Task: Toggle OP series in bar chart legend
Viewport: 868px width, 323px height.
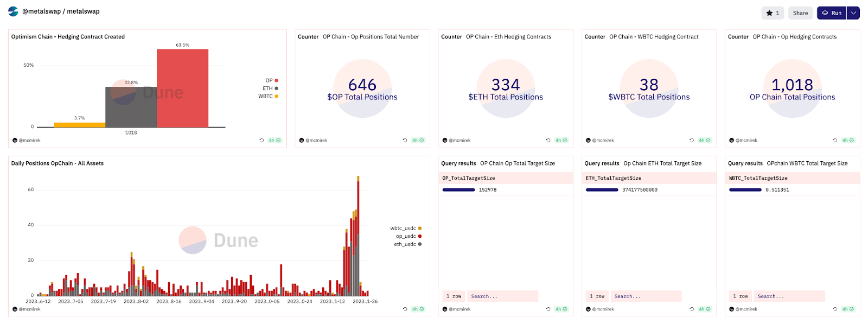Action: [x=271, y=80]
